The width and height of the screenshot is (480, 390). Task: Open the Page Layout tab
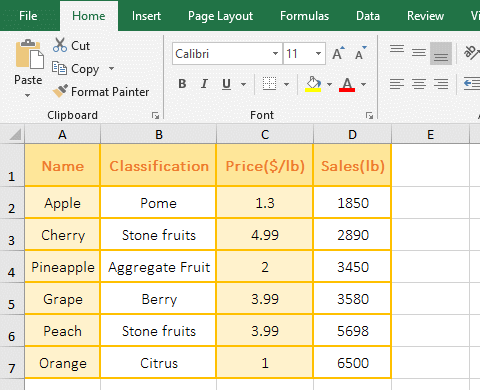click(x=220, y=16)
